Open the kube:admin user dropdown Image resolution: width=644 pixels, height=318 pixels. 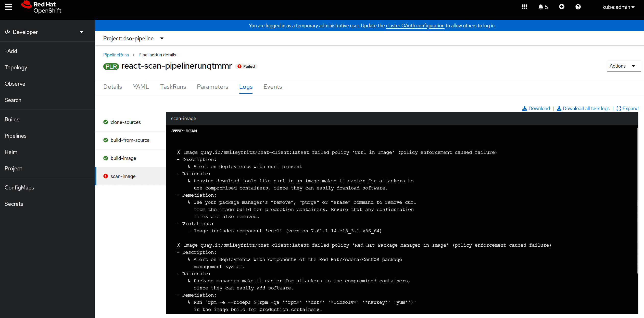618,7
